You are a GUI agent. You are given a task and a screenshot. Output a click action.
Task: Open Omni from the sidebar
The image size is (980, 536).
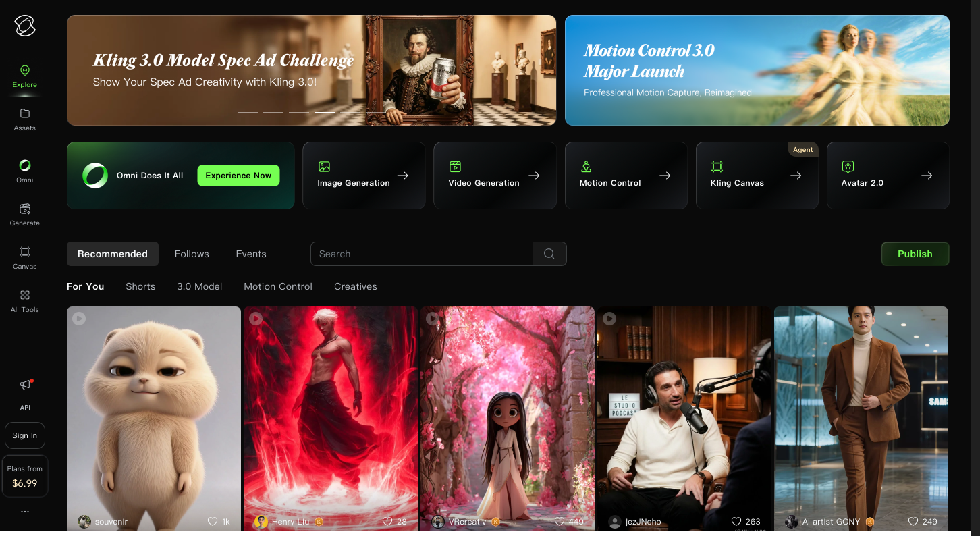click(25, 171)
